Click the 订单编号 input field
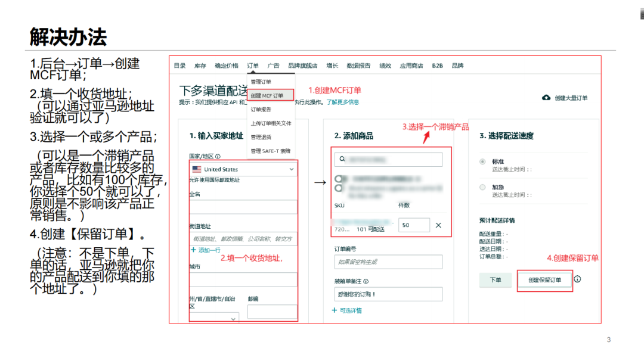The image size is (644, 364). (389, 262)
